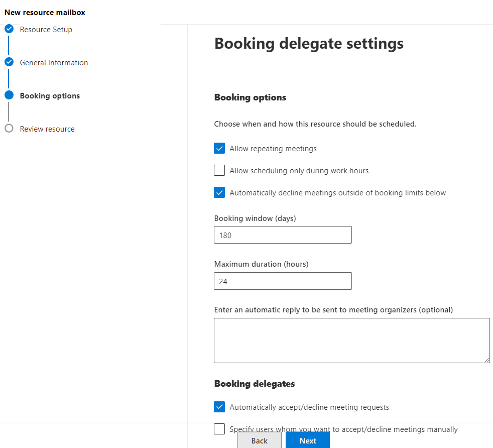
Task: Check specify users to accept/decline manually
Action: click(219, 429)
